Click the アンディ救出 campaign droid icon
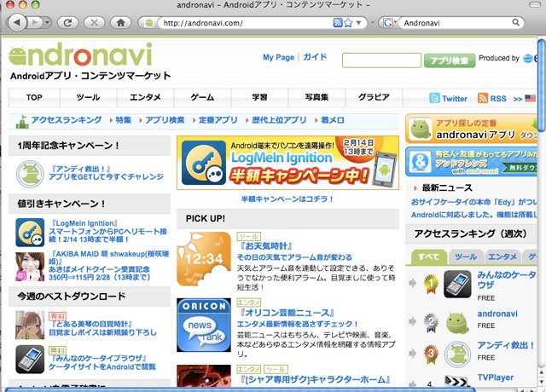 [30, 174]
